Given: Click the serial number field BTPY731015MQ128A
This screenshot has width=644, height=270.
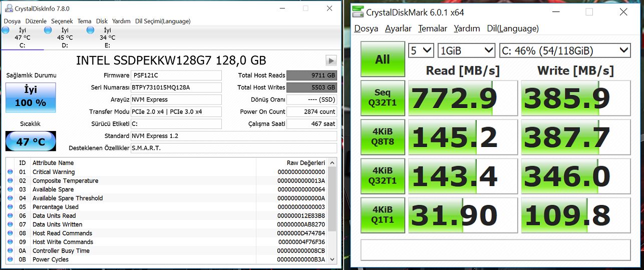Looking at the screenshot, I should point(176,87).
